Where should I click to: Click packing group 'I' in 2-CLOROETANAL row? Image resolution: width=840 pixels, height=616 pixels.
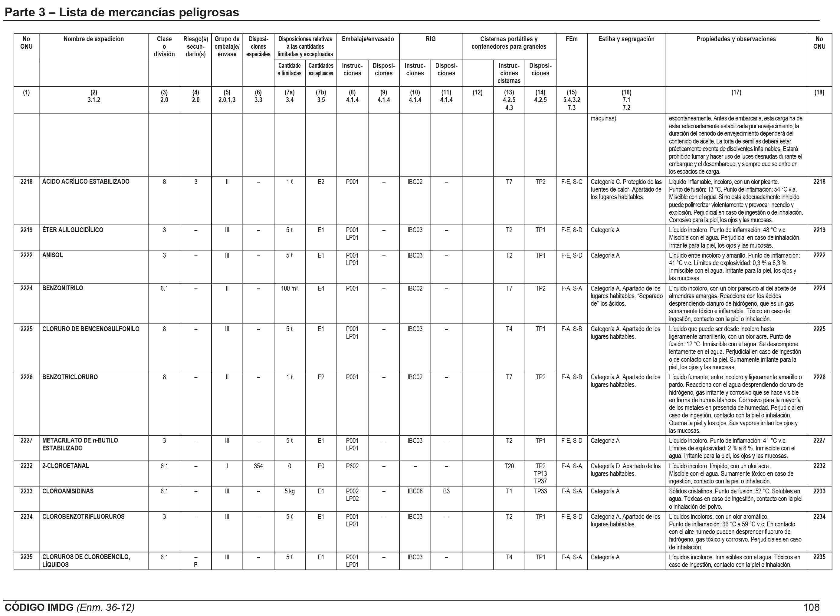coord(227,466)
